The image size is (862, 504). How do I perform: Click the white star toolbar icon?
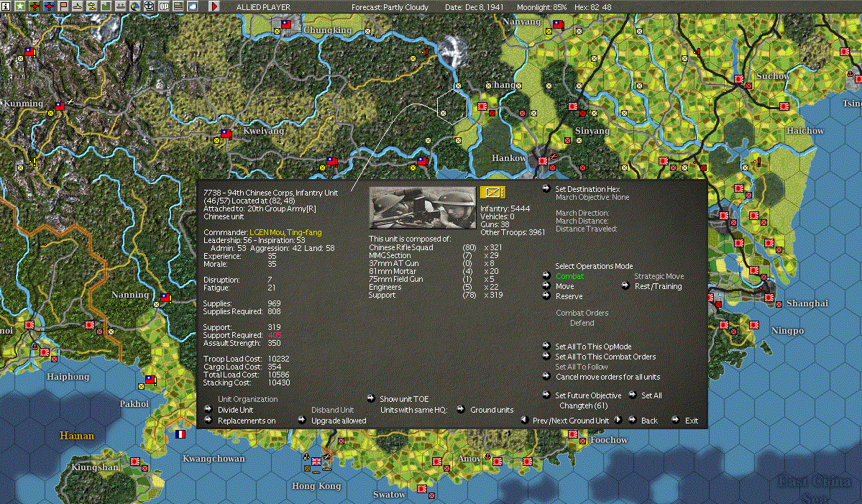(20, 6)
